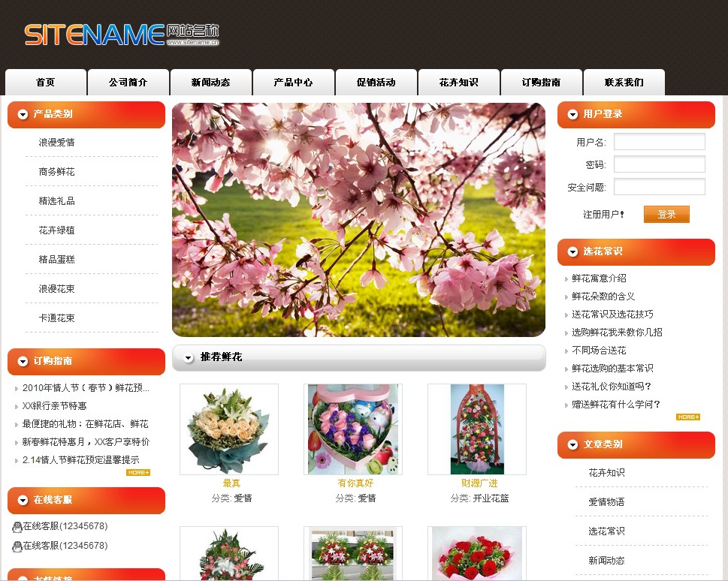Focus the 用户名 input field
The image size is (728, 581).
point(659,142)
